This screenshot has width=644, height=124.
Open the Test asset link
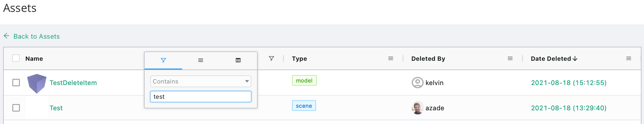click(x=56, y=108)
